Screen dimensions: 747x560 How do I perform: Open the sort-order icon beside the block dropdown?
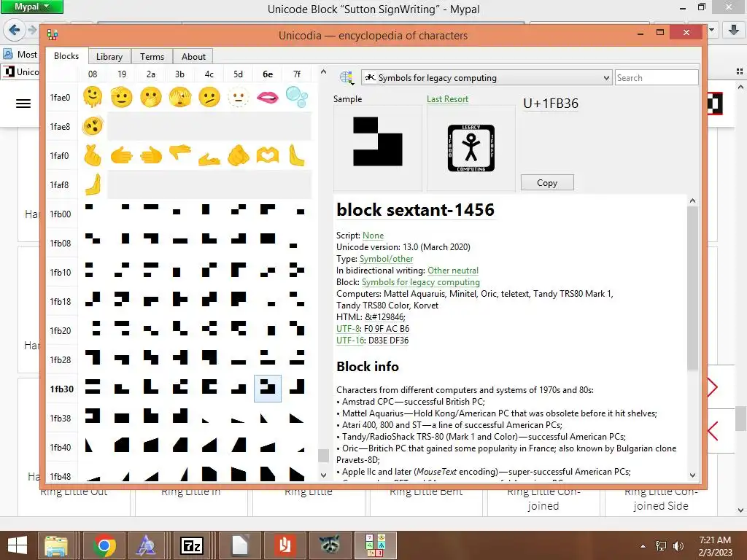(x=347, y=77)
